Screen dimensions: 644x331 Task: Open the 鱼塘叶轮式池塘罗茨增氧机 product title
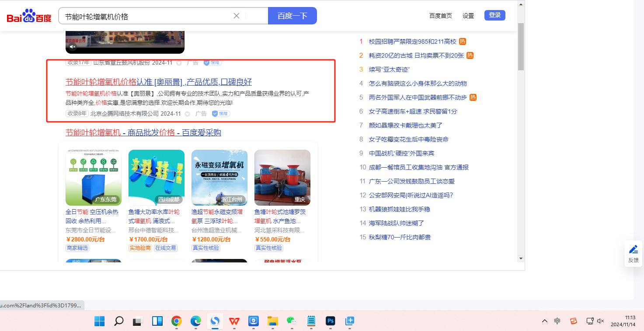click(281, 217)
